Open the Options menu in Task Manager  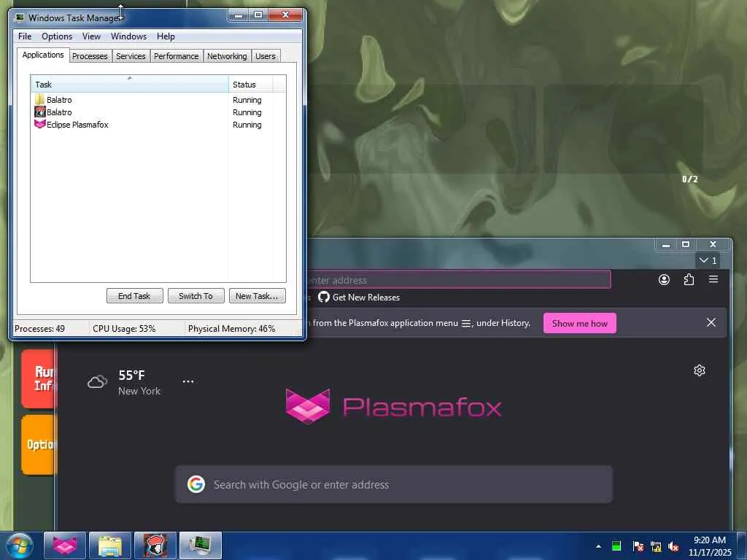(57, 36)
